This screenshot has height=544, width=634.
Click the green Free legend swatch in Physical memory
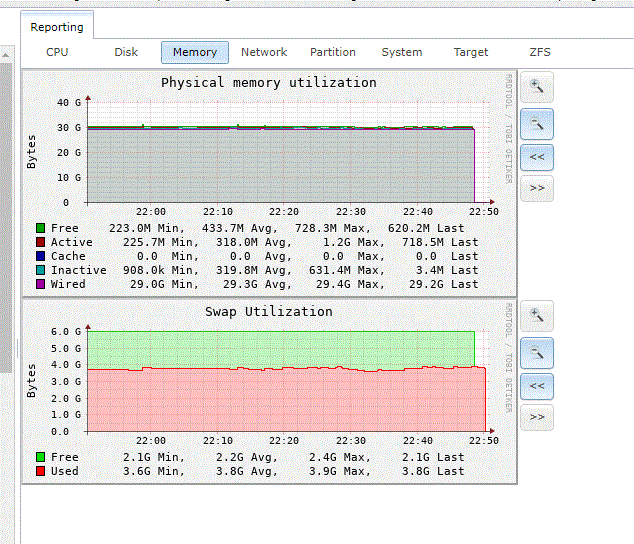40,228
